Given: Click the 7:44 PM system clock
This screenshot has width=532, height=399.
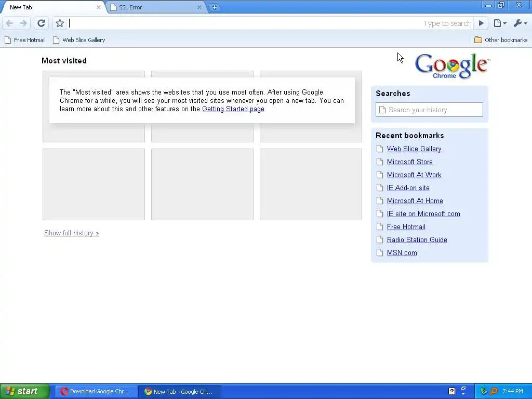Looking at the screenshot, I should tap(513, 391).
